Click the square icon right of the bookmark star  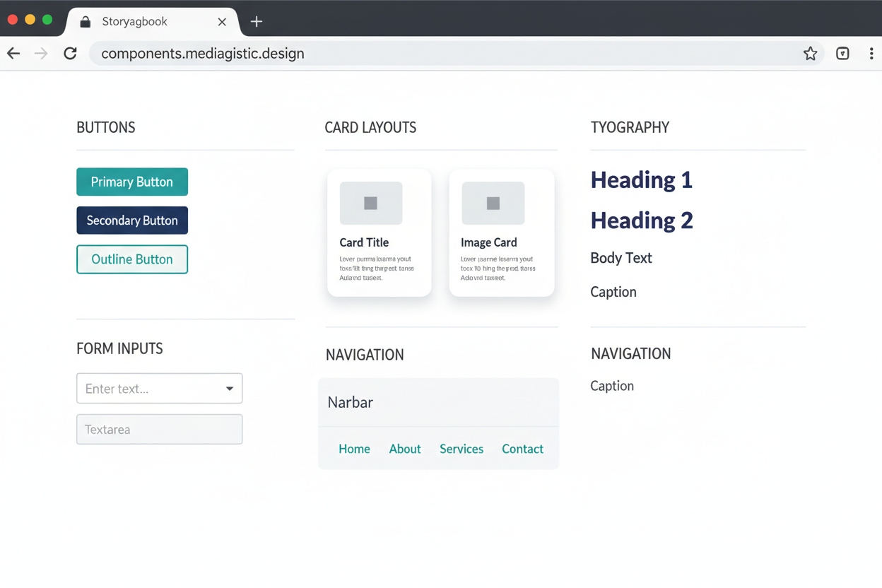pyautogui.click(x=842, y=53)
